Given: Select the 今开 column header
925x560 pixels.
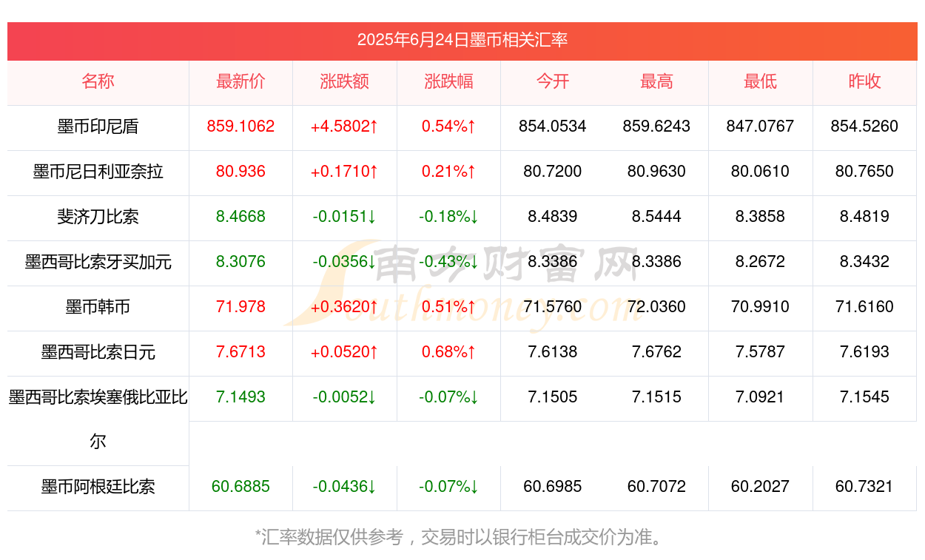Looking at the screenshot, I should (553, 81).
